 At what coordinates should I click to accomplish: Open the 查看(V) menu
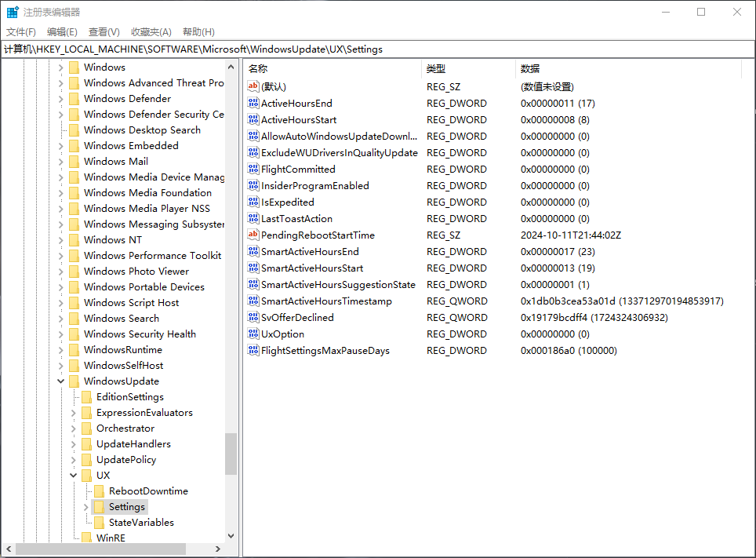point(104,32)
